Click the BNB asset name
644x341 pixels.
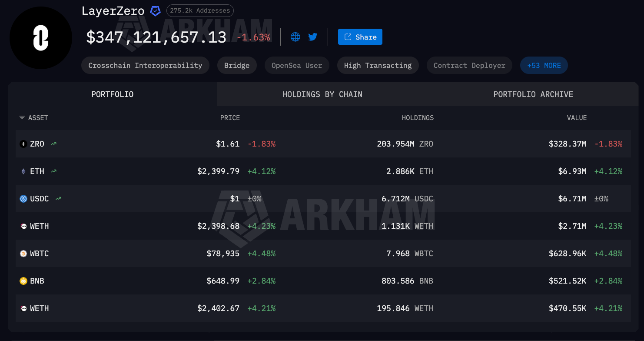coord(37,281)
